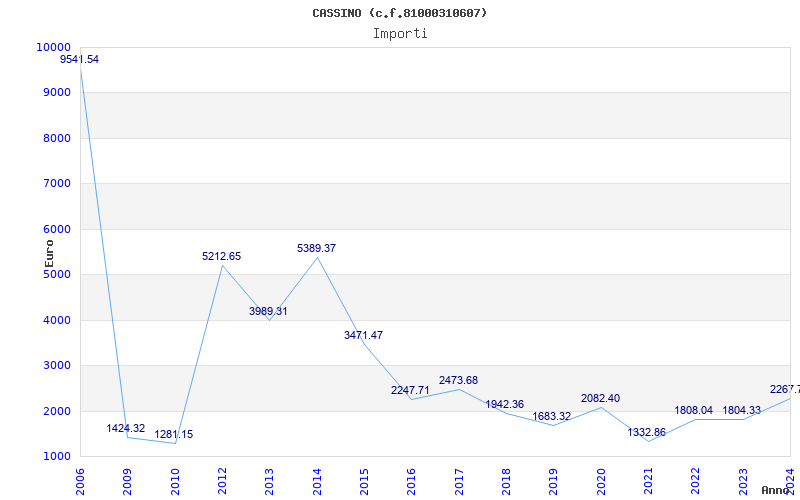Click x-axis year 2018
The width and height of the screenshot is (800, 500).
coord(506,482)
